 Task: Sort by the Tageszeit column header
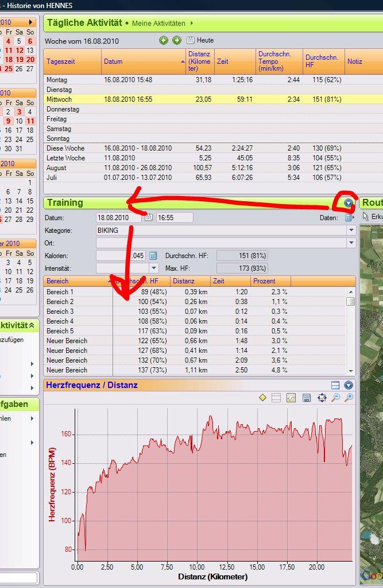(73, 62)
